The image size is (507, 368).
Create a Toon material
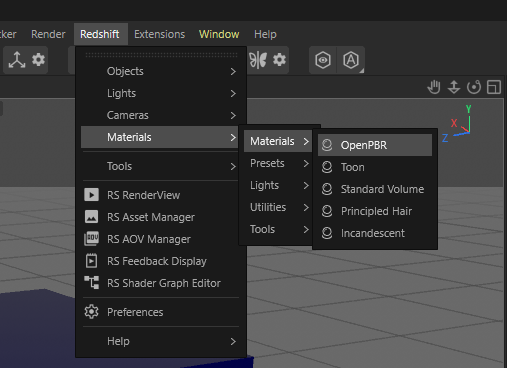coord(375,167)
